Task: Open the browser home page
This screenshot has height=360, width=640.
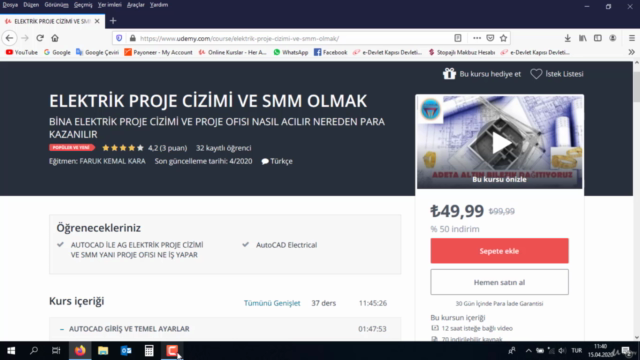Action: (55, 38)
